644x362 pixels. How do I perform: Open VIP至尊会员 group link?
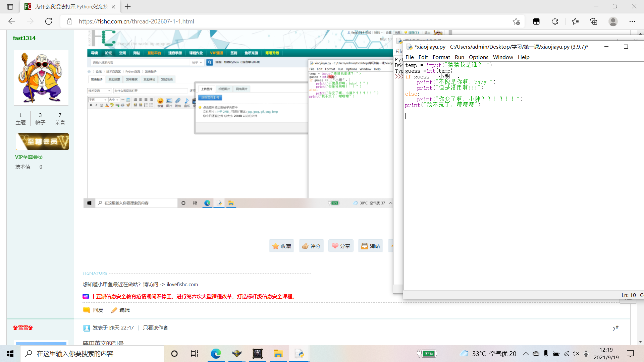(x=29, y=157)
